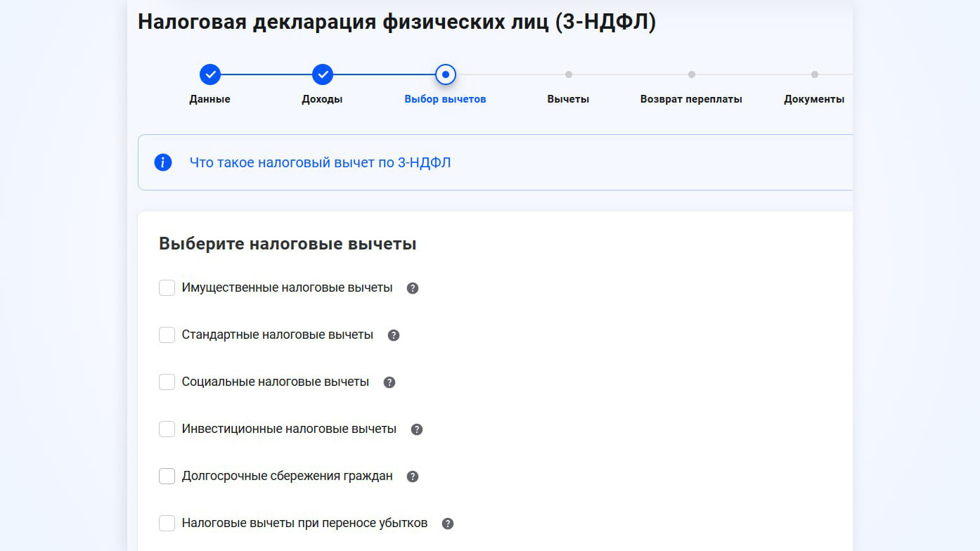Check the Социальные налоговые вычеты box
This screenshot has height=551, width=980.
pyautogui.click(x=167, y=382)
